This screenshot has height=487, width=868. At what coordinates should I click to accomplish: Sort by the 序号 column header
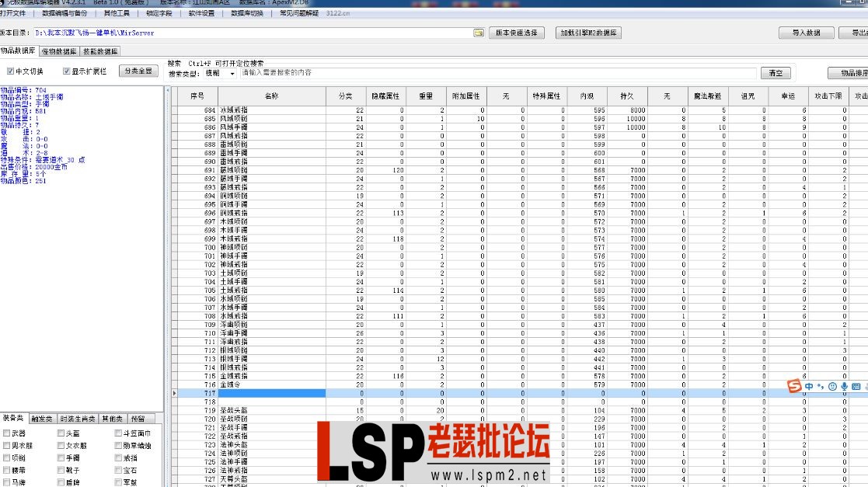coord(197,96)
